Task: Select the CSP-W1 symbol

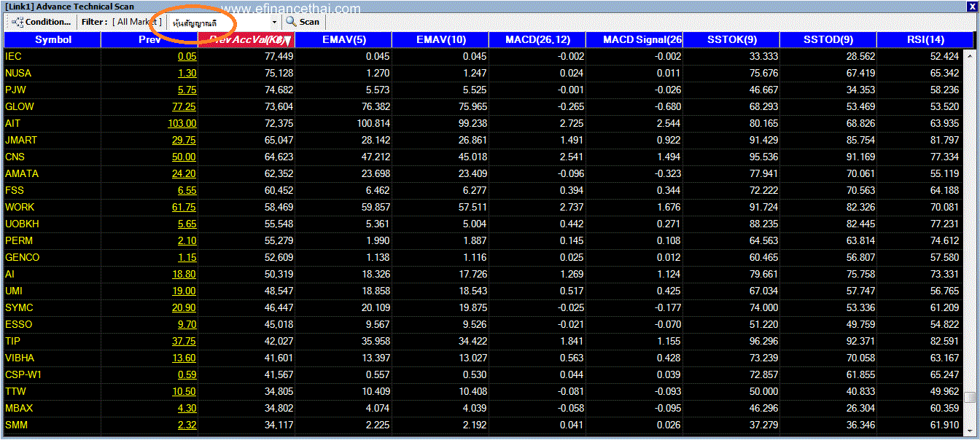Action: pos(23,374)
